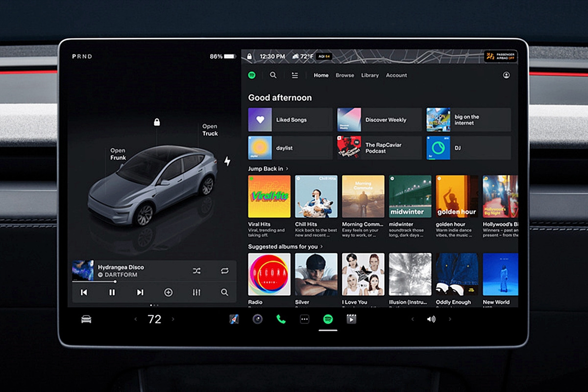Open the Silver album cover
The height and width of the screenshot is (392, 588).
pos(316,274)
